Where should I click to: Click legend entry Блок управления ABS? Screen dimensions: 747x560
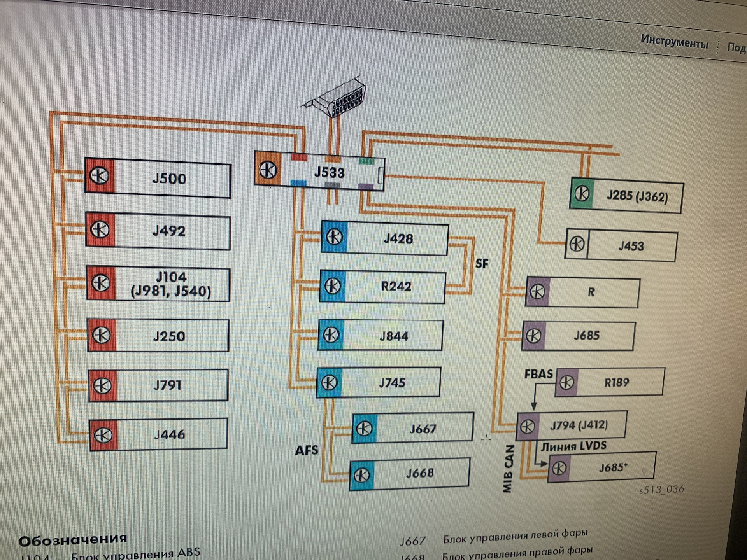point(136,554)
